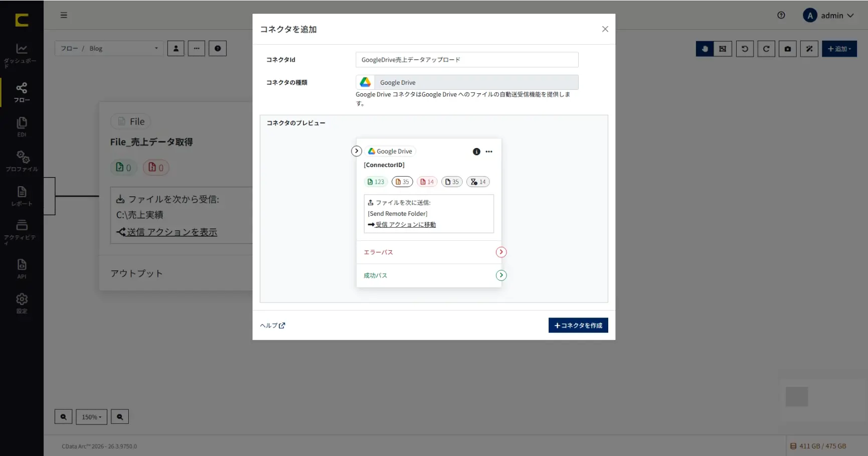Click the redo toolbar button
Screen dimensions: 868x456
click(x=766, y=49)
